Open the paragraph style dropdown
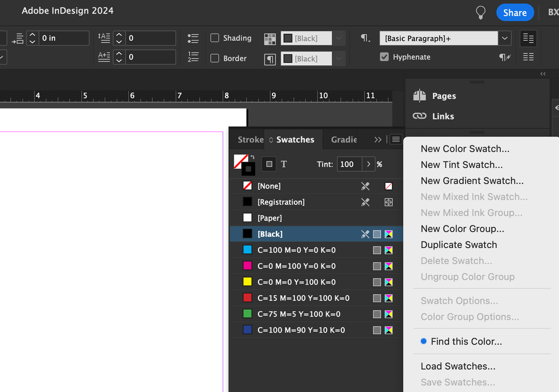Image resolution: width=559 pixels, height=392 pixels. tap(504, 38)
